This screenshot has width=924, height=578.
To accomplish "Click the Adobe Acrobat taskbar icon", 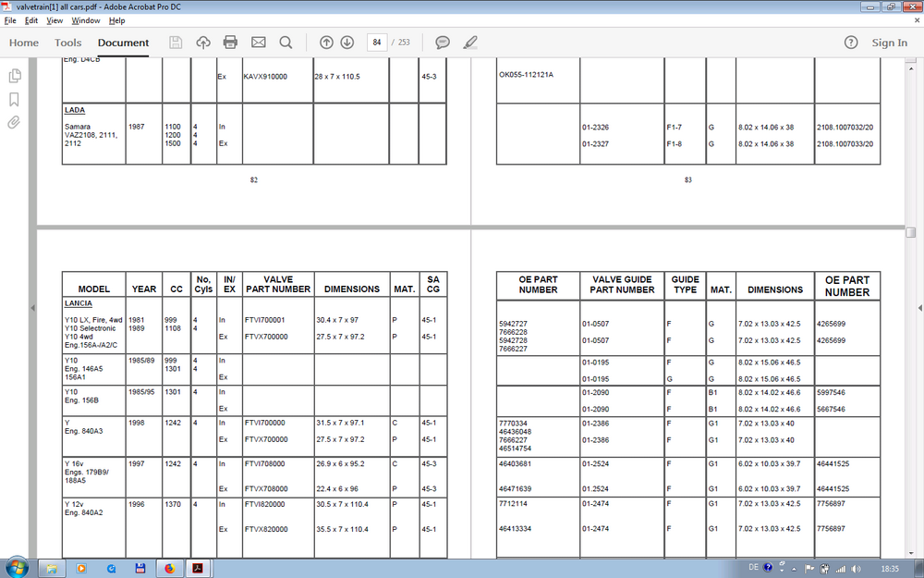I will click(198, 569).
